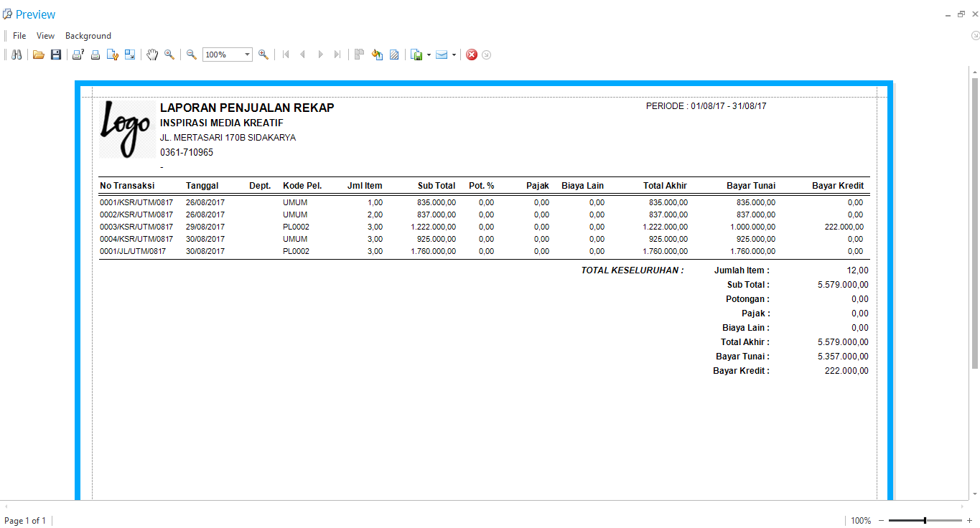
Task: Open the Background menu
Action: (88, 36)
